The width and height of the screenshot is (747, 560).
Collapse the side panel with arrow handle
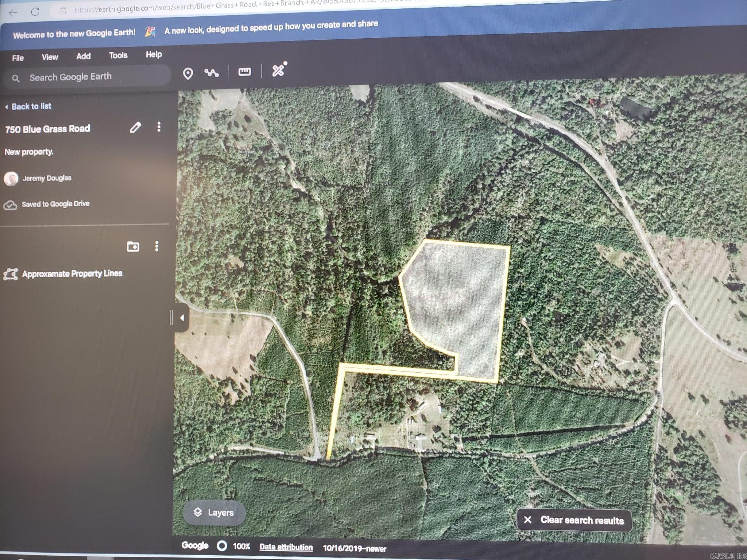coord(182,318)
